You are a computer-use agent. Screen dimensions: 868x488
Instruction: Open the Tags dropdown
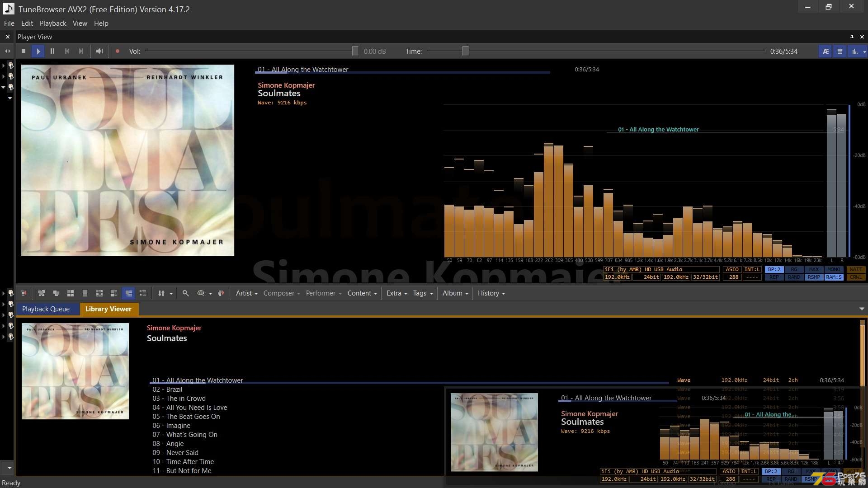[423, 293]
